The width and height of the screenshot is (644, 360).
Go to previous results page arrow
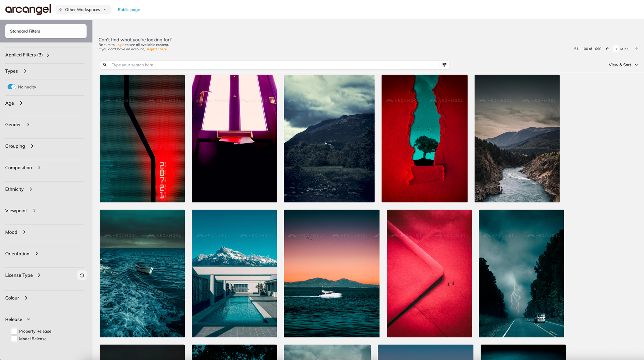(x=607, y=49)
